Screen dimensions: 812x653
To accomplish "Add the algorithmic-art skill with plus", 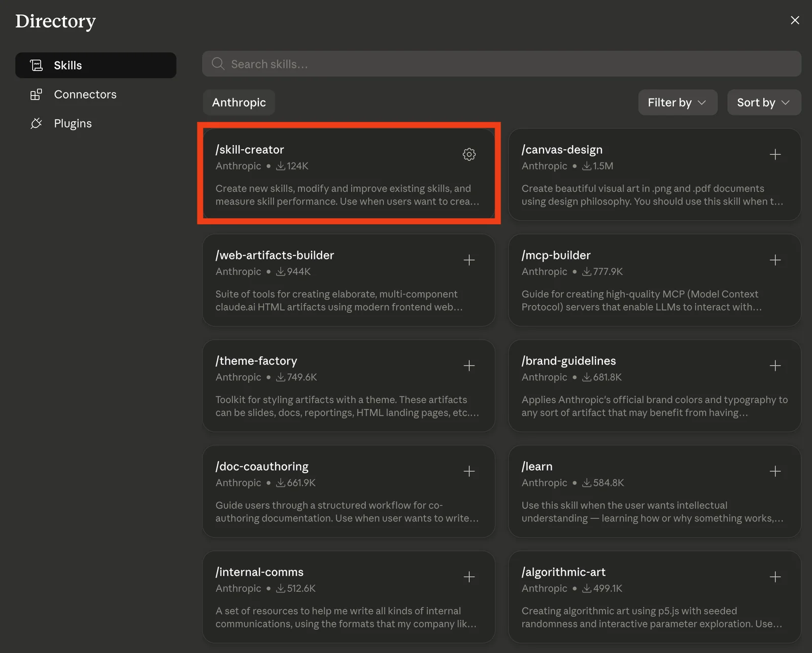I will click(775, 577).
